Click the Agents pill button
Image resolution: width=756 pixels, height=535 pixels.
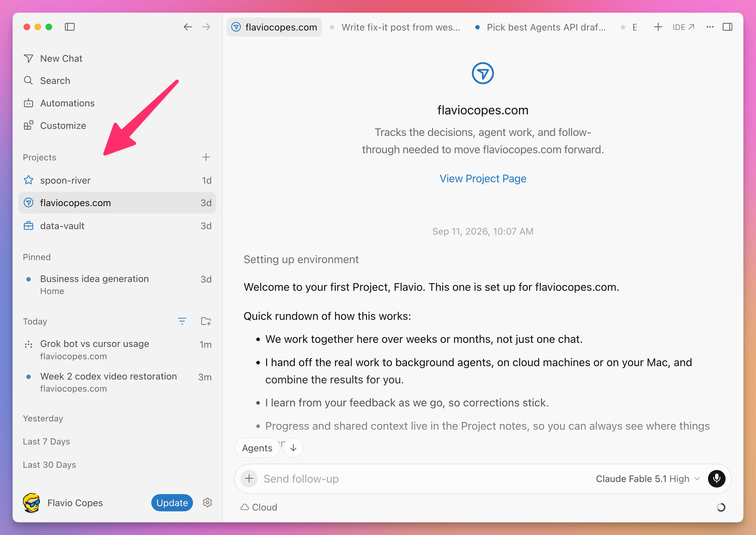tap(257, 448)
